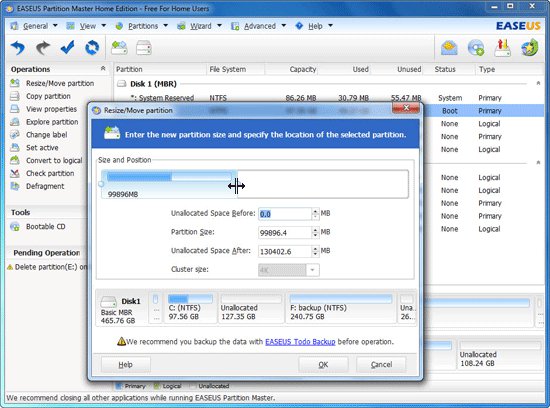Select C: (NTFS) block in dialog disk map
The image size is (550, 408).
pos(190,308)
